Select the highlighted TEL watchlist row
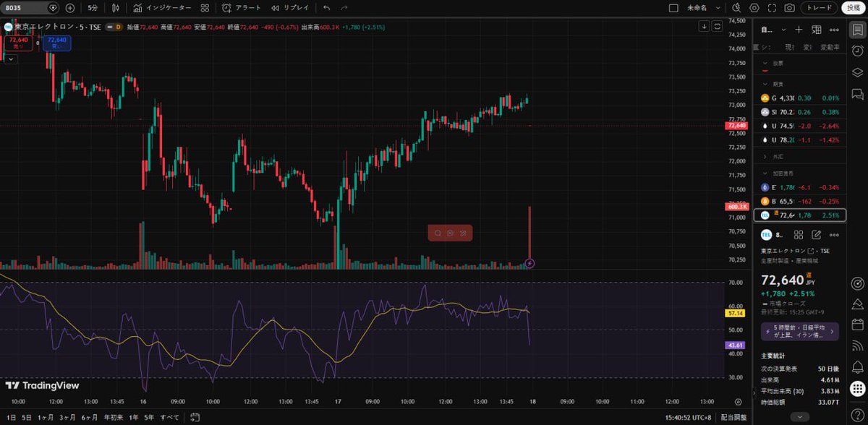868x425 pixels. pos(800,215)
